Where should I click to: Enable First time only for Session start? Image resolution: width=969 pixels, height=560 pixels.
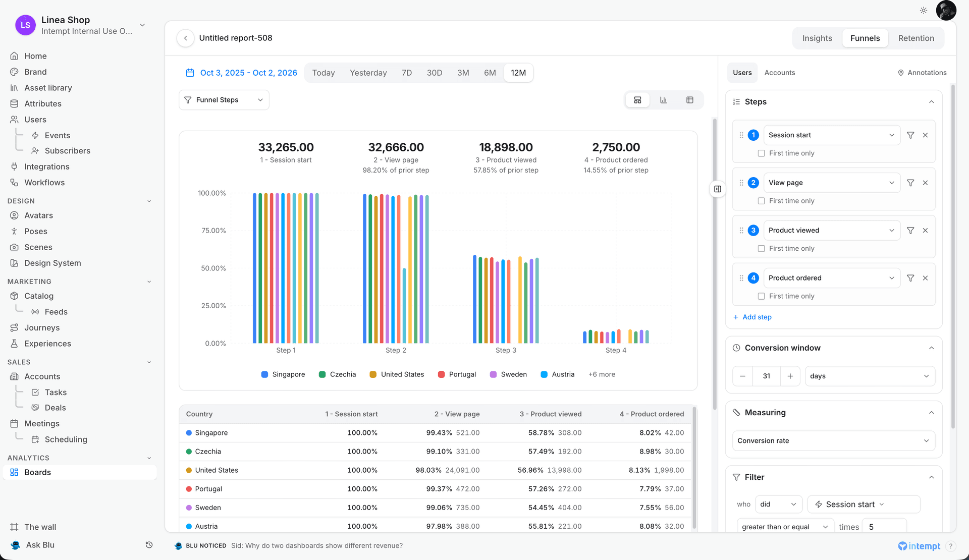coord(761,153)
